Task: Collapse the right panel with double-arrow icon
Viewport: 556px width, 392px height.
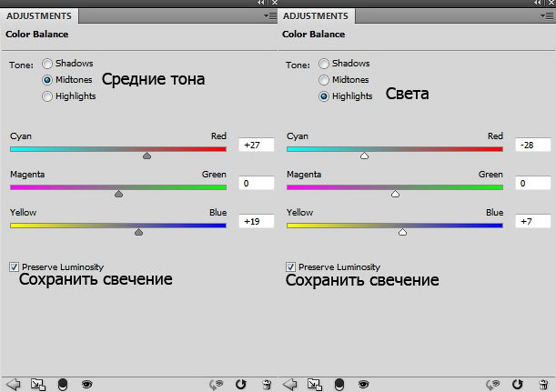Action: click(x=538, y=3)
